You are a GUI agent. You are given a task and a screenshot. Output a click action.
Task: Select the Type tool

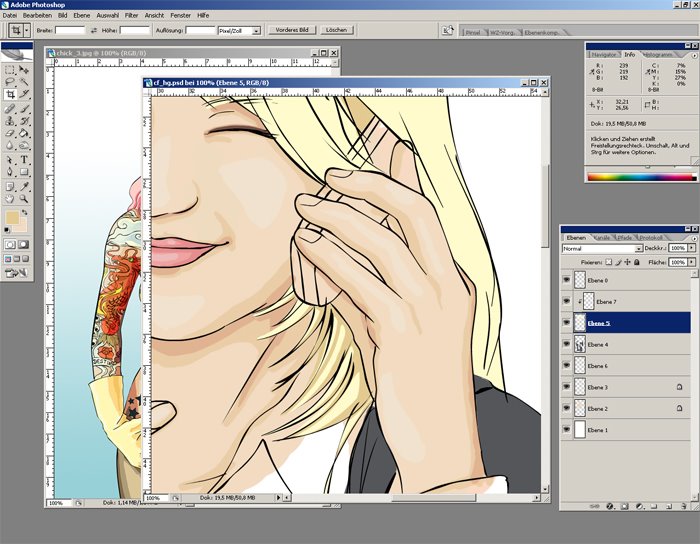[x=24, y=160]
